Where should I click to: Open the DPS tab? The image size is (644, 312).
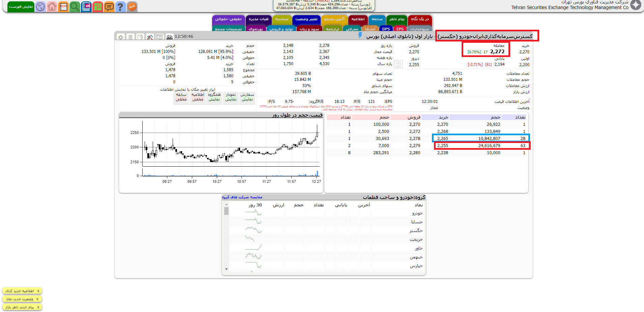pyautogui.click(x=386, y=29)
